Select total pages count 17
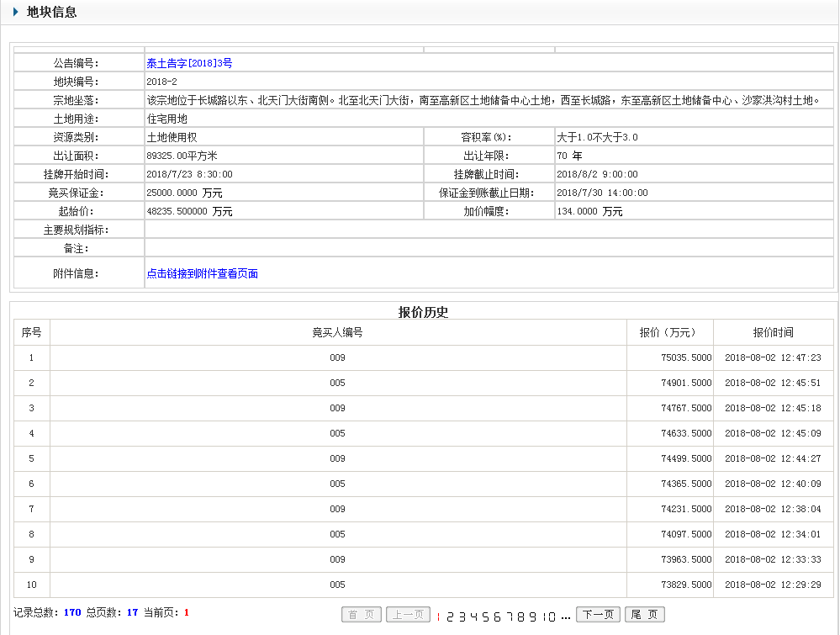The image size is (840, 635). pos(132,612)
